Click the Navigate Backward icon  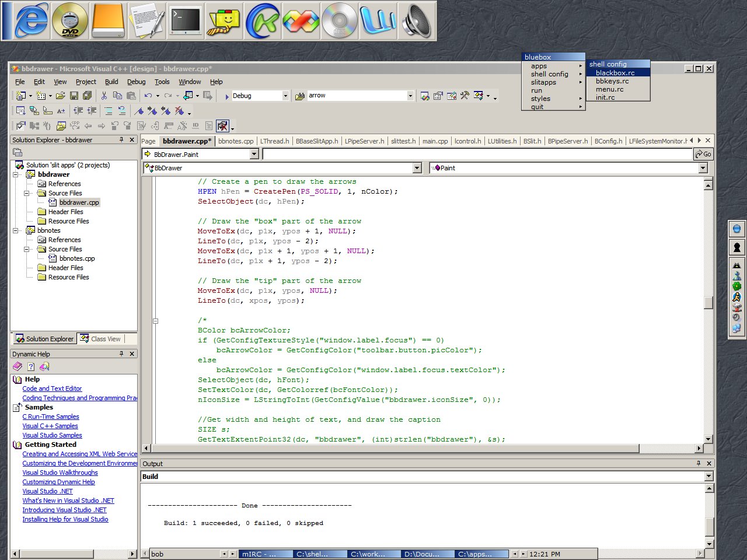point(188,96)
